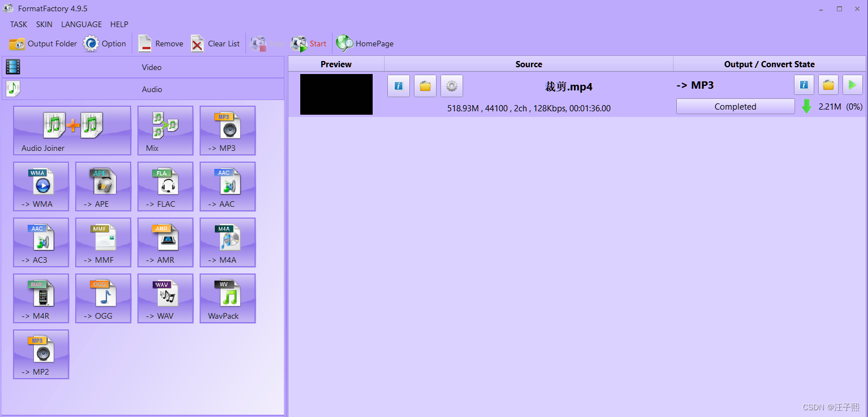
Task: Click the Completed progress bar
Action: tap(735, 106)
